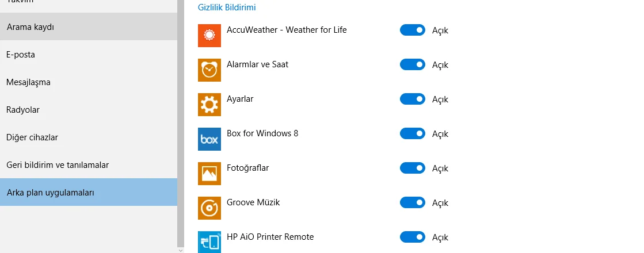Toggle Box for Windows 8 background access
Screen dimensions: 644x253
point(413,133)
